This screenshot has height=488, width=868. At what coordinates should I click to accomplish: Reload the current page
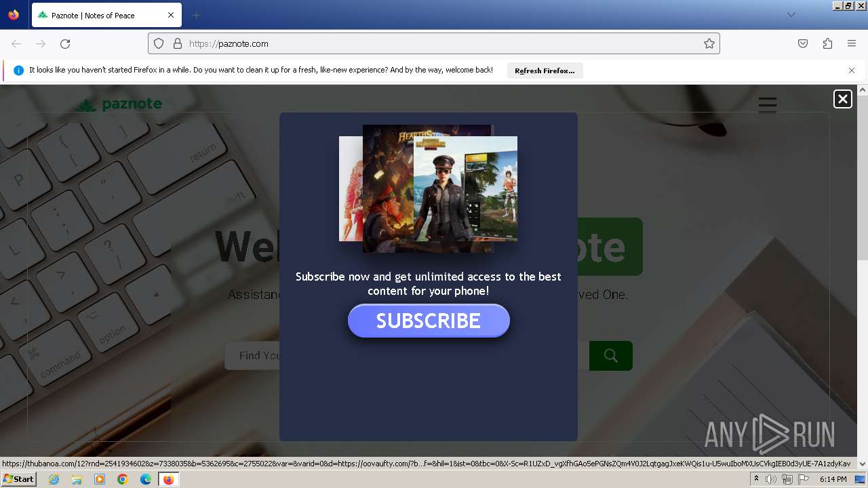click(65, 43)
